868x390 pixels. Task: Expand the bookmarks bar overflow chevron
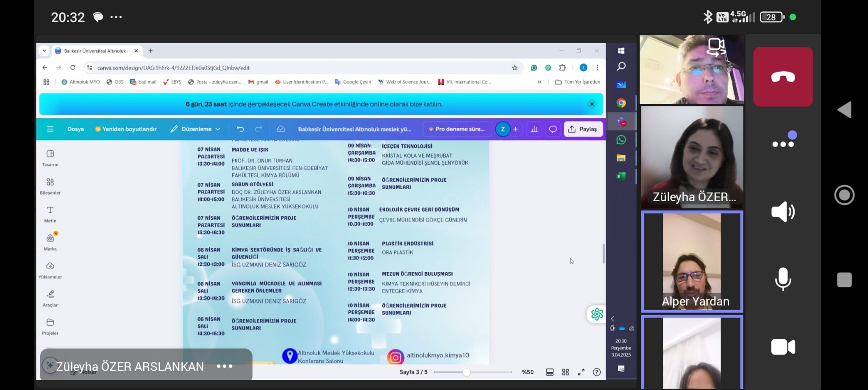coord(539,82)
